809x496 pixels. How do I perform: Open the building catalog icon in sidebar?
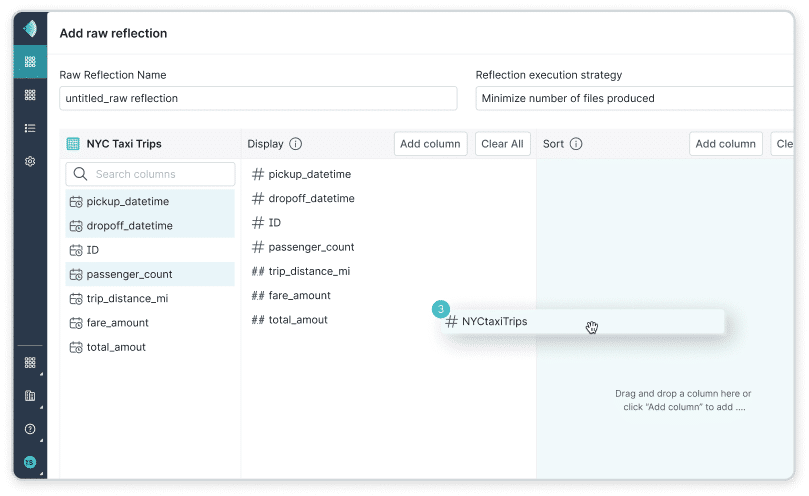[30, 396]
